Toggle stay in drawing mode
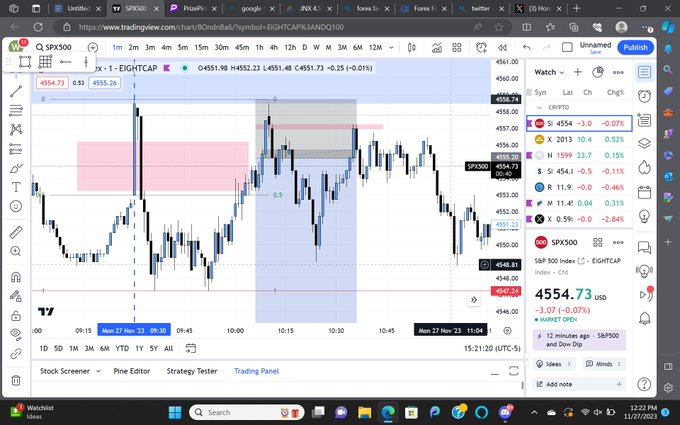Screen dimensions: 680x425 (x=16, y=296)
